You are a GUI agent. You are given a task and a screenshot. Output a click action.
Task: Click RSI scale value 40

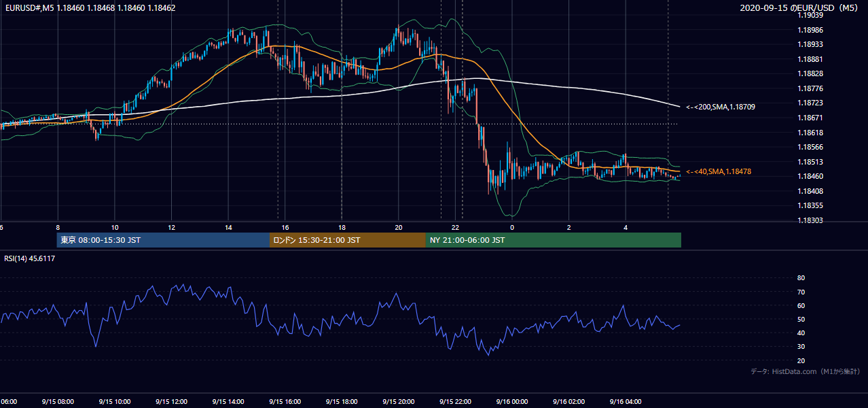click(801, 333)
